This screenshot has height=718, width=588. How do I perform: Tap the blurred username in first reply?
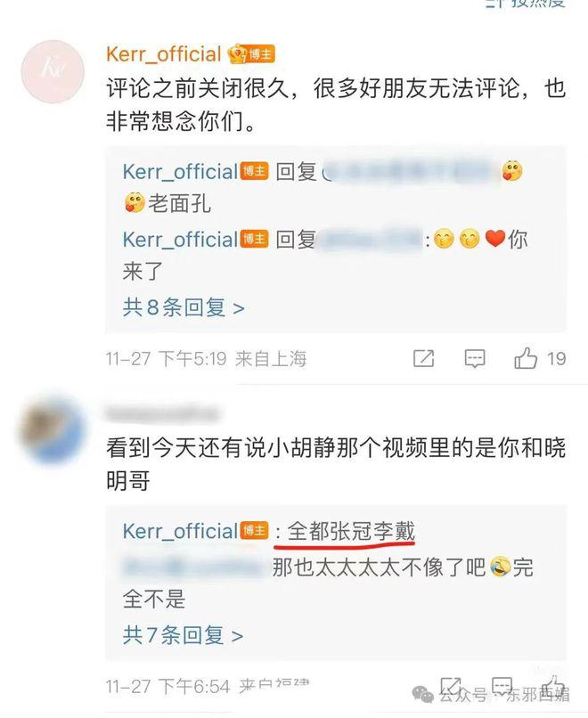coord(409,171)
